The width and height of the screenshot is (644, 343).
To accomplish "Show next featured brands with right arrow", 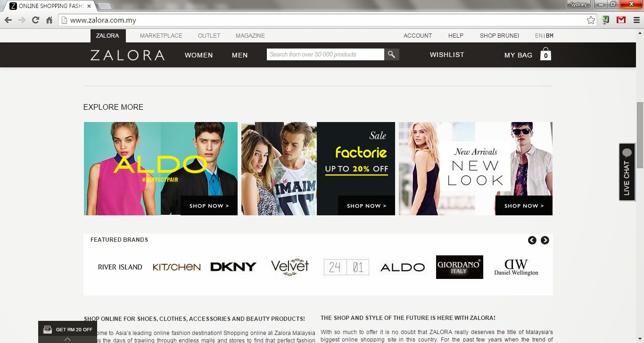I will click(x=545, y=240).
